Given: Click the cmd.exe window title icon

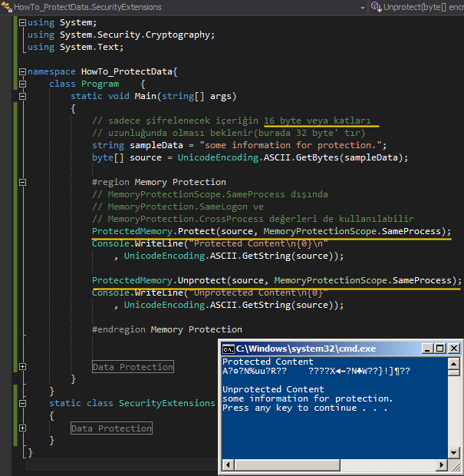Looking at the screenshot, I should pos(228,349).
